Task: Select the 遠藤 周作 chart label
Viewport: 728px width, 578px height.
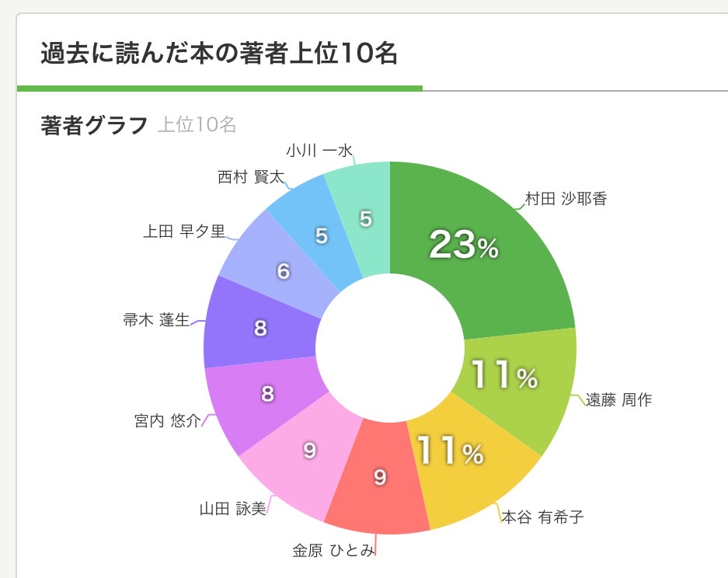Action: coord(618,401)
